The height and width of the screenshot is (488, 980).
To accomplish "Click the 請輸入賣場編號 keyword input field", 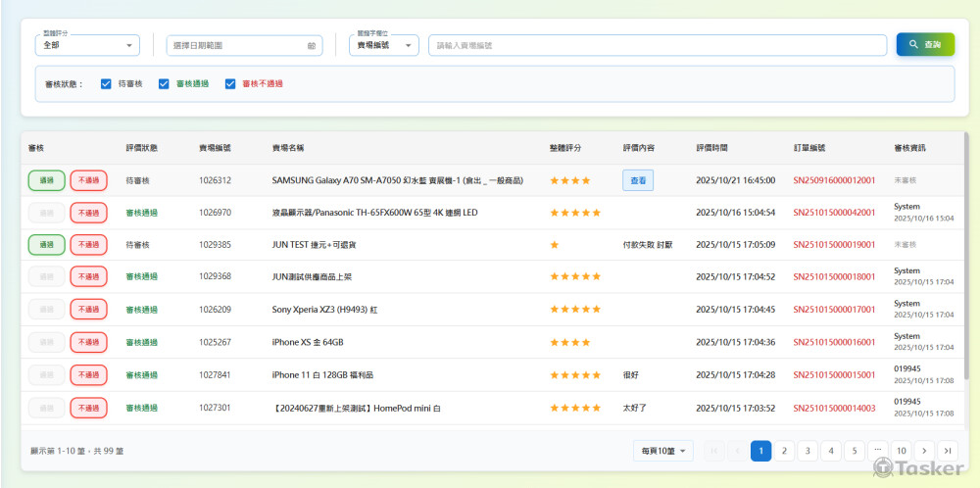I will pos(655,46).
